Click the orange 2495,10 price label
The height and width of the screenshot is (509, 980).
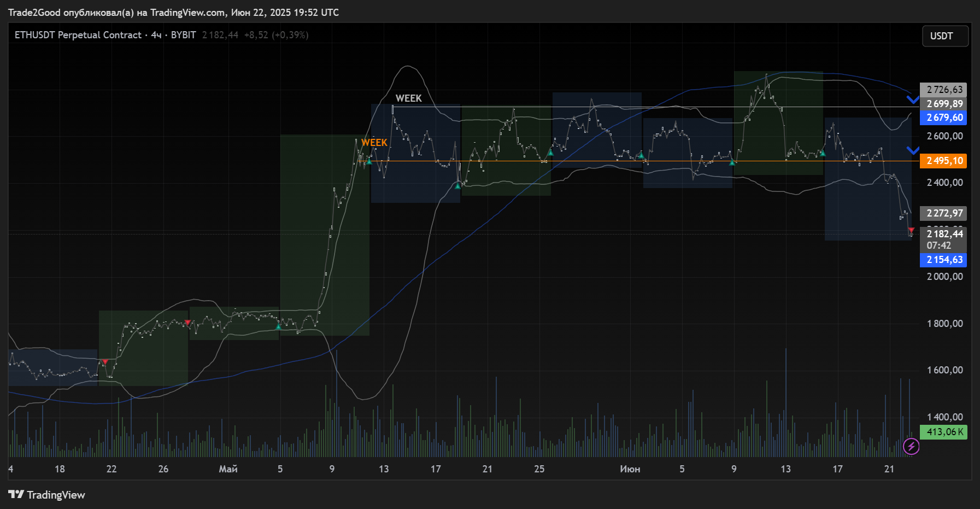click(944, 161)
